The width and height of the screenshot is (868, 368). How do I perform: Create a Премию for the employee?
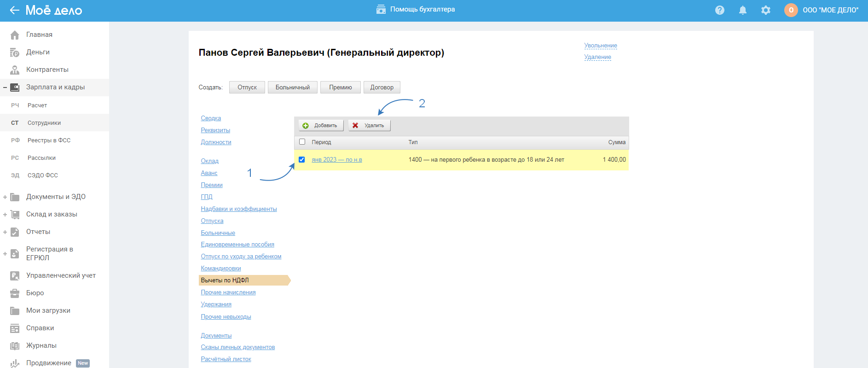[341, 88]
